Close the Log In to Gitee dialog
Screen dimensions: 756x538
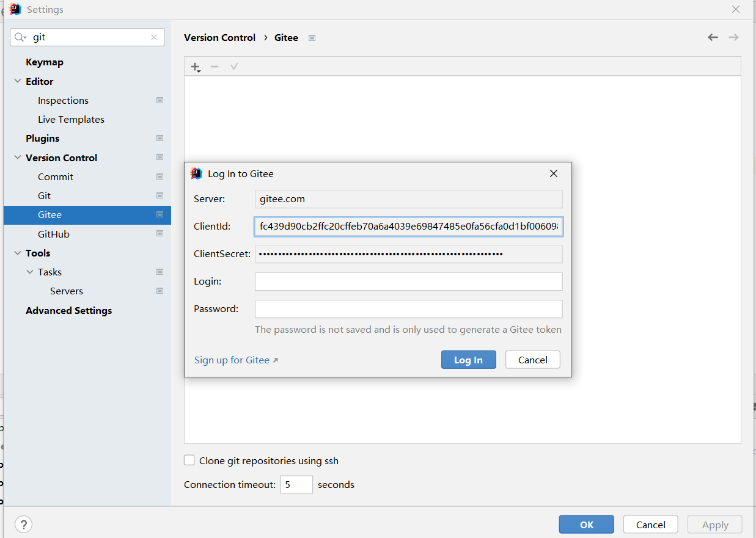tap(554, 173)
